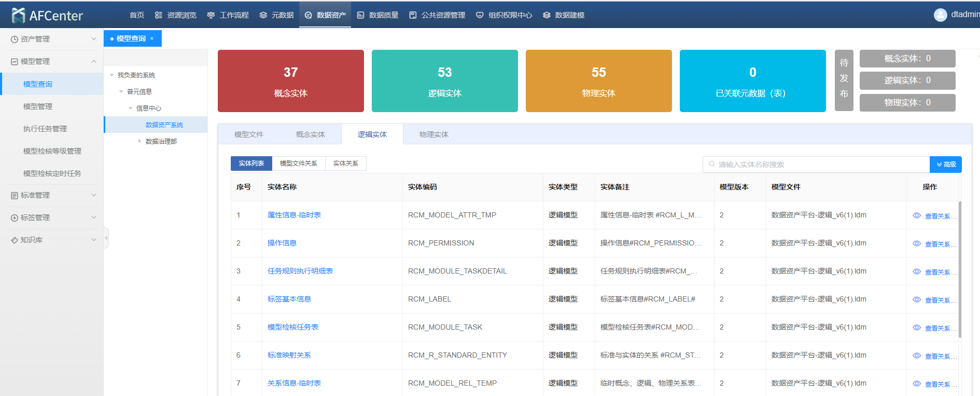This screenshot has height=396, width=980.
Task: Click the 资产管理 sidebar clock icon
Action: [15, 39]
